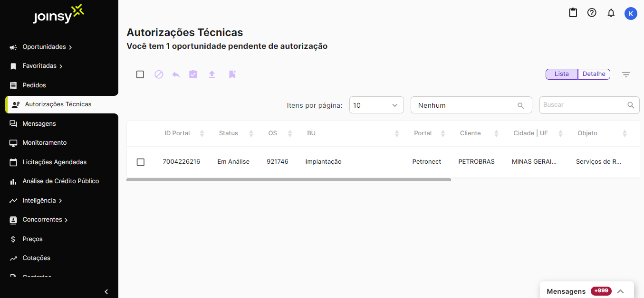Click the block/reject icon in toolbar
The image size is (644, 298).
159,74
